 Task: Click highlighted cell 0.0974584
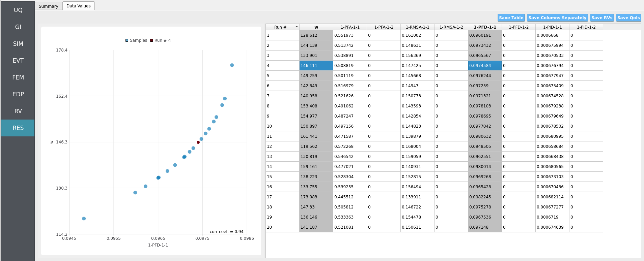(x=485, y=66)
